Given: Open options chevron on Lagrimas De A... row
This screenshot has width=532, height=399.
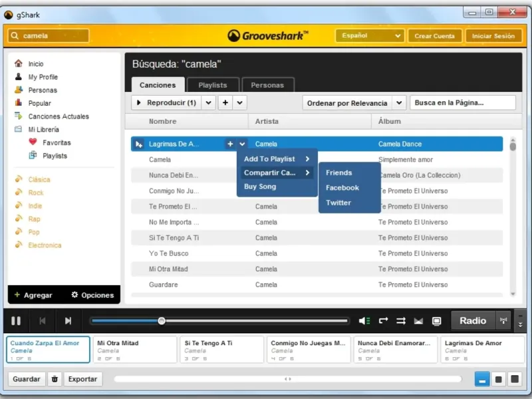Looking at the screenshot, I should pyautogui.click(x=242, y=144).
